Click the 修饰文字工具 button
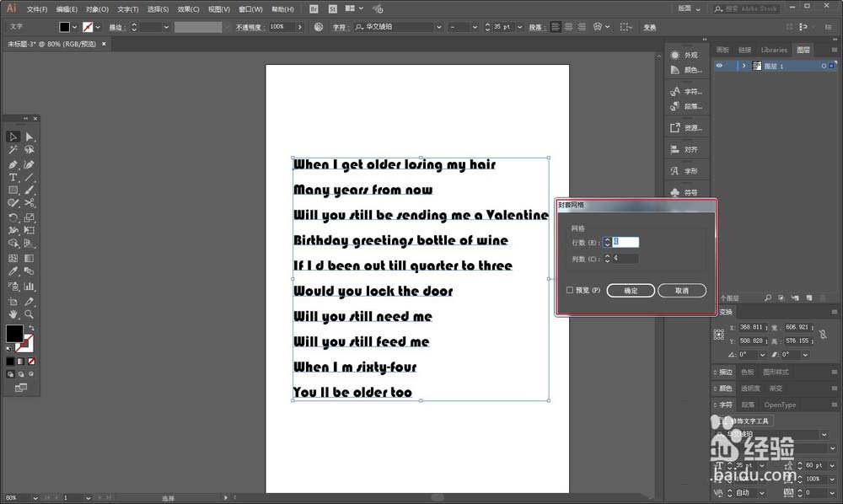The image size is (843, 504). pyautogui.click(x=748, y=421)
